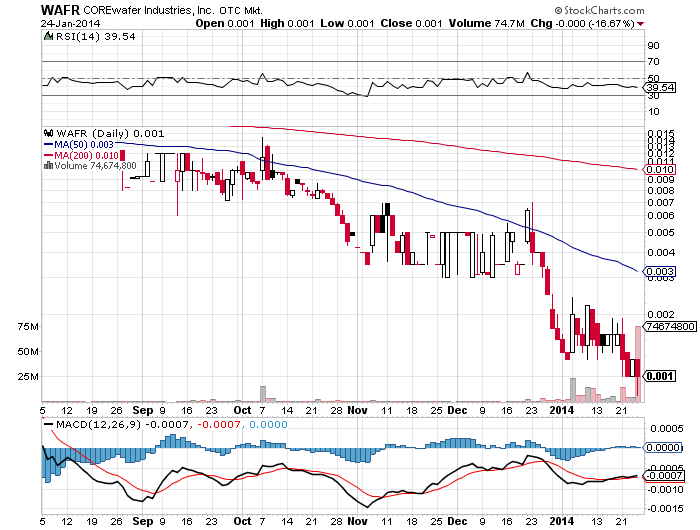Click the boxed -0.0007 MACD value tag
This screenshot has height=530, width=700.
click(x=664, y=476)
